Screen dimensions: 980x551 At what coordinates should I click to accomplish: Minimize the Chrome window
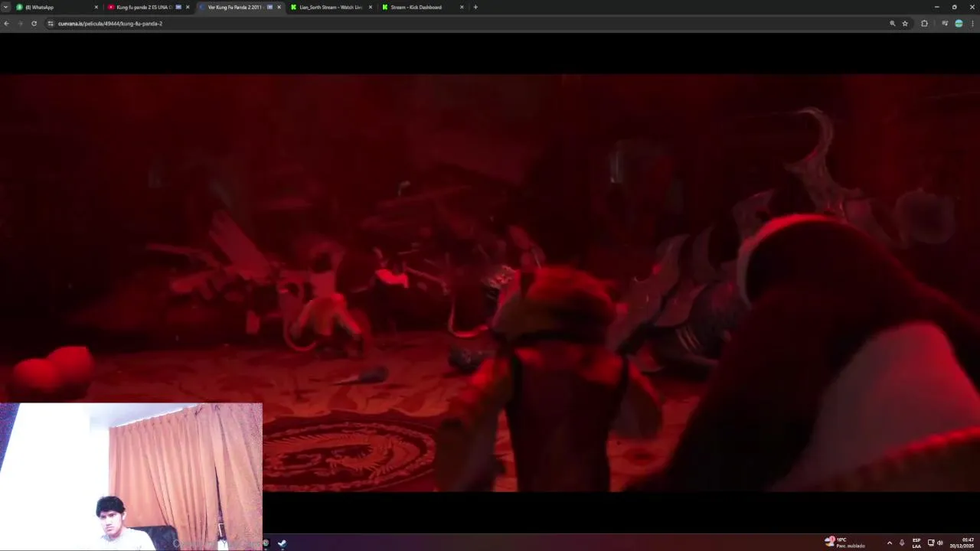[x=936, y=7]
